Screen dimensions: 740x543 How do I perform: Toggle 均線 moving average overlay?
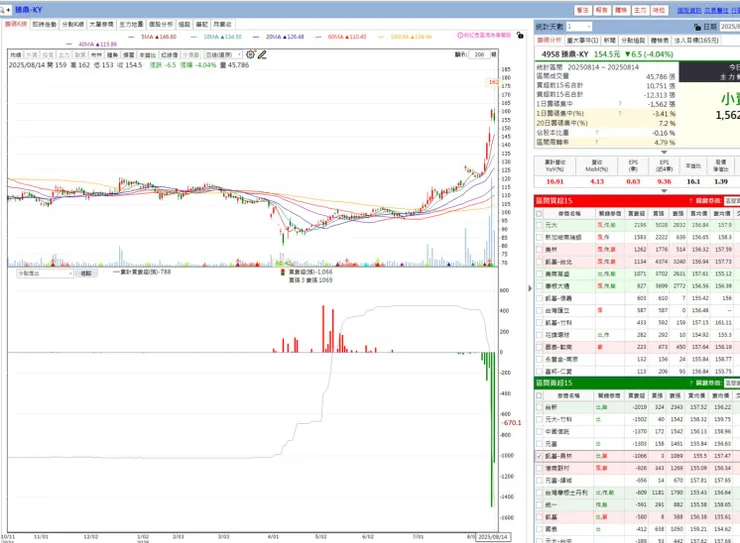pyautogui.click(x=16, y=55)
